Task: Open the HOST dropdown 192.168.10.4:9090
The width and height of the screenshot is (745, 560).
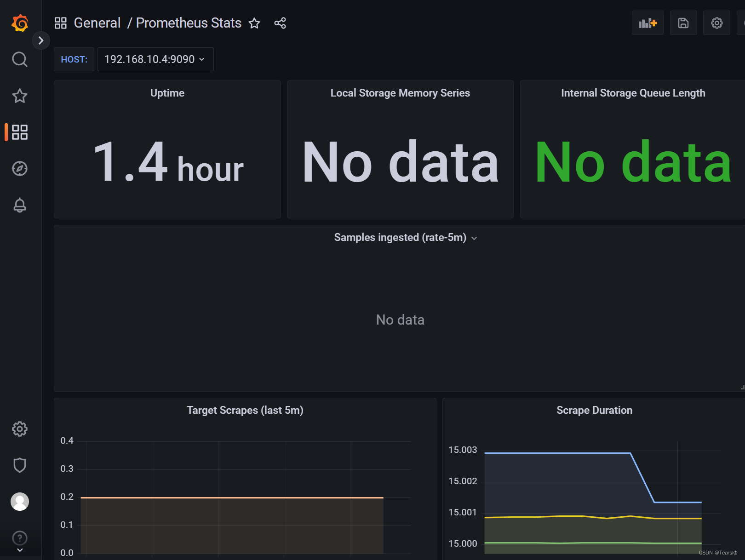Action: (x=155, y=59)
